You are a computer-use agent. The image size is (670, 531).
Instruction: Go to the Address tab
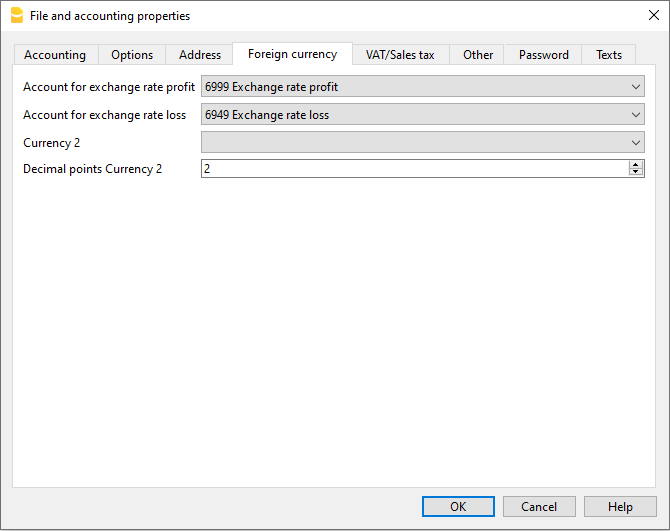tap(200, 55)
